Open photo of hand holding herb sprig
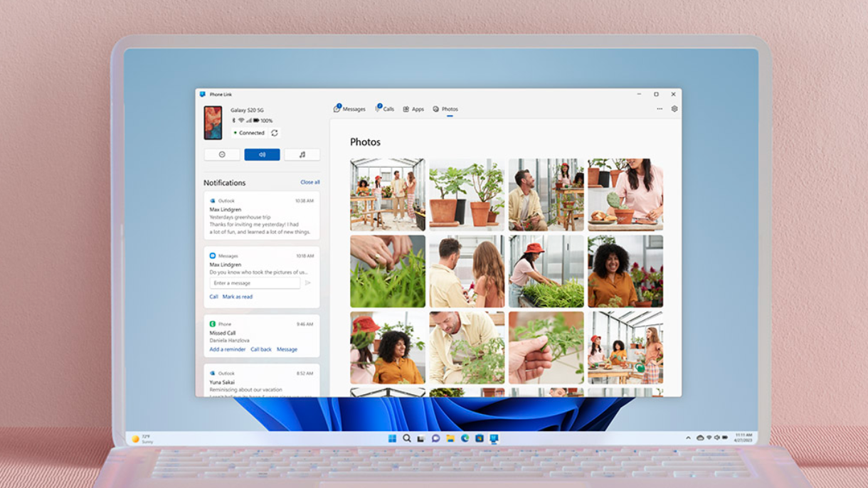The height and width of the screenshot is (488, 868). 546,348
